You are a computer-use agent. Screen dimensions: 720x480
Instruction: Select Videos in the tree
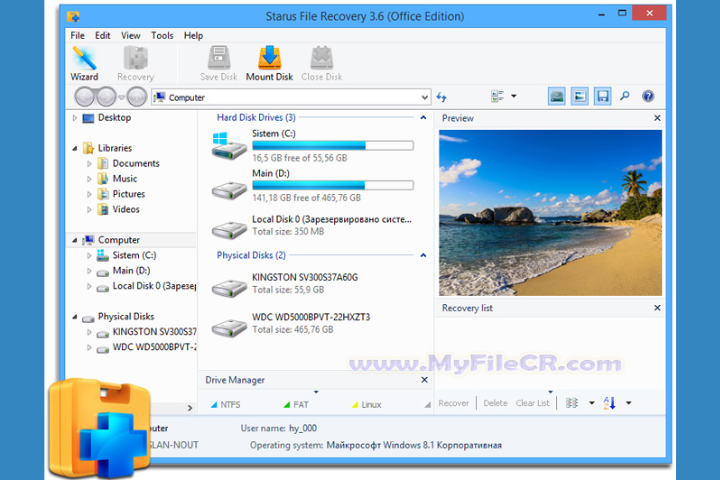126,209
